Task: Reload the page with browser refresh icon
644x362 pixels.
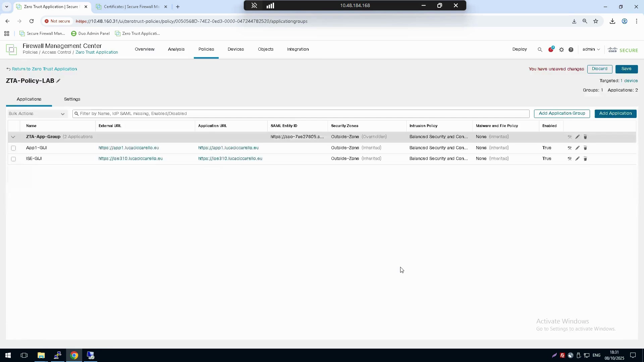Action: [x=32, y=21]
